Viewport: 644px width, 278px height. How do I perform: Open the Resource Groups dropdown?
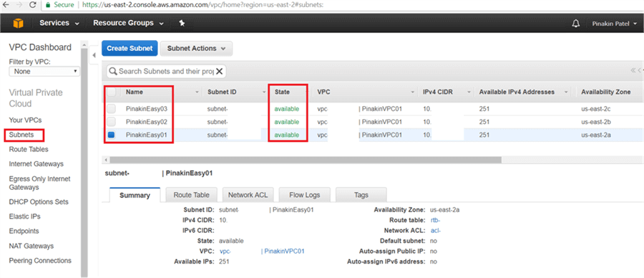pos(128,23)
